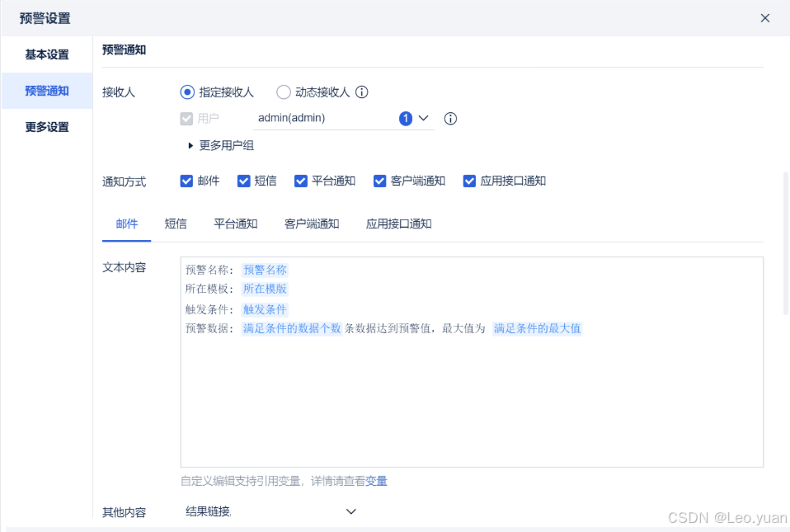The height and width of the screenshot is (532, 790).
Task: Open the admin(admin) user dropdown
Action: pyautogui.click(x=343, y=119)
